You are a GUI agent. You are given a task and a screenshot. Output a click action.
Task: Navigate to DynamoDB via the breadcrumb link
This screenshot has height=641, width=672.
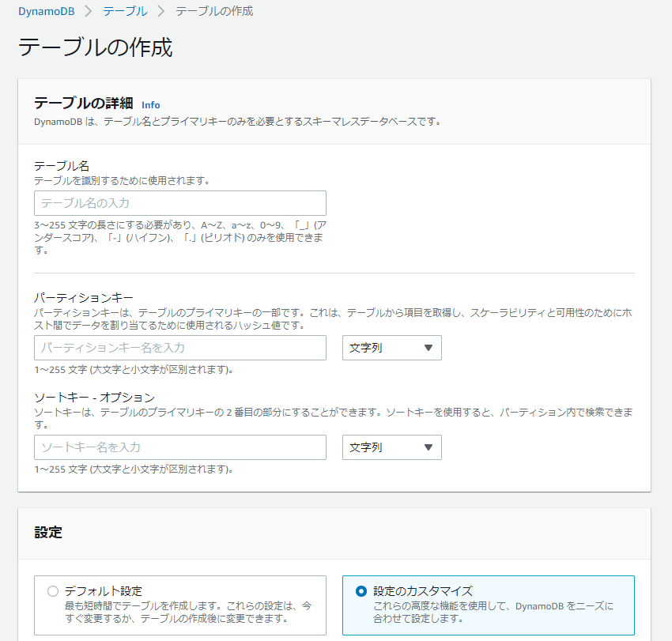point(46,12)
